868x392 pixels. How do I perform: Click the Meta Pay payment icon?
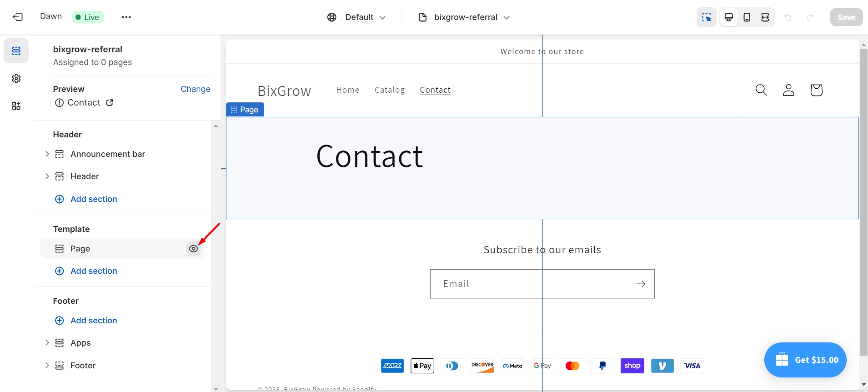[x=512, y=366]
